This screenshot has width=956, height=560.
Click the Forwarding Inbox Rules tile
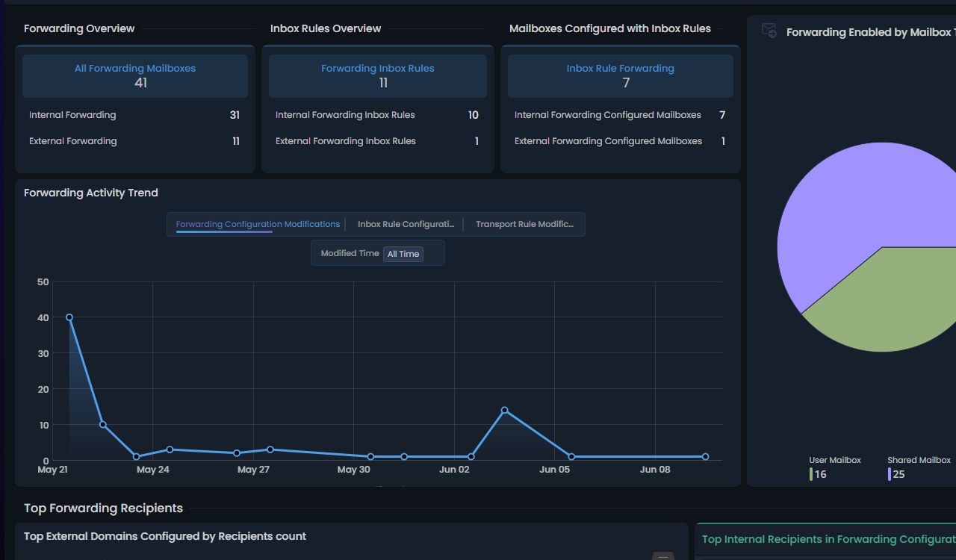[x=377, y=75]
